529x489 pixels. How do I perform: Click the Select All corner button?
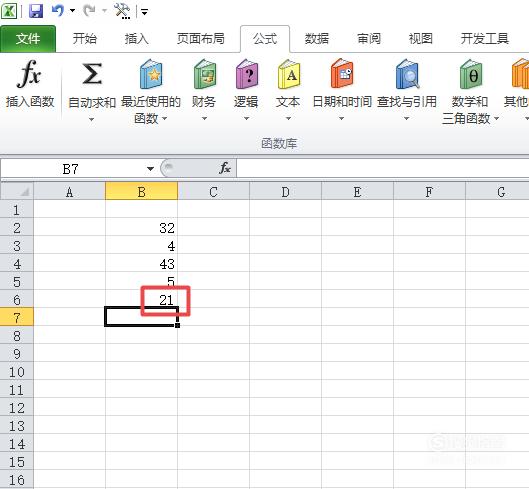pos(17,191)
